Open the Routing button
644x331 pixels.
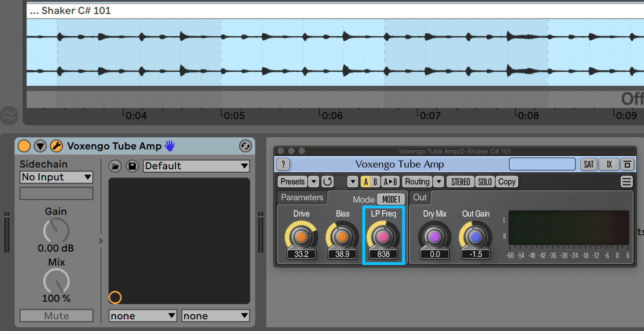417,182
